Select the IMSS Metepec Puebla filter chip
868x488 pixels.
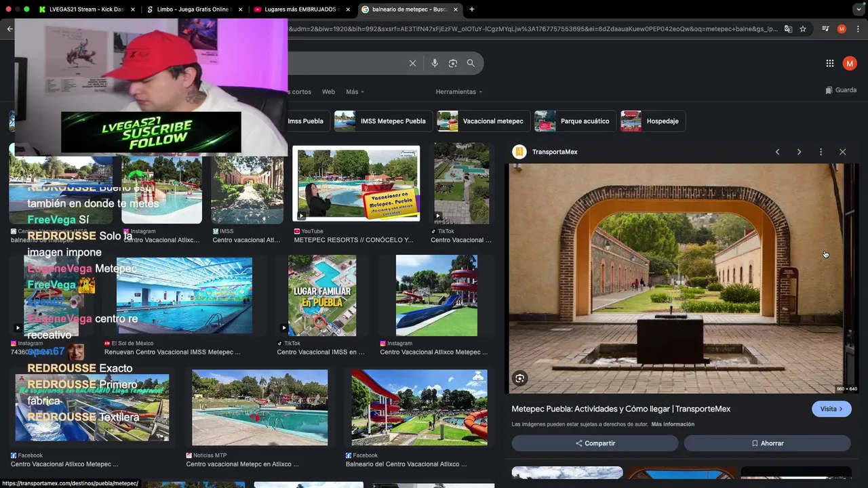tap(383, 121)
